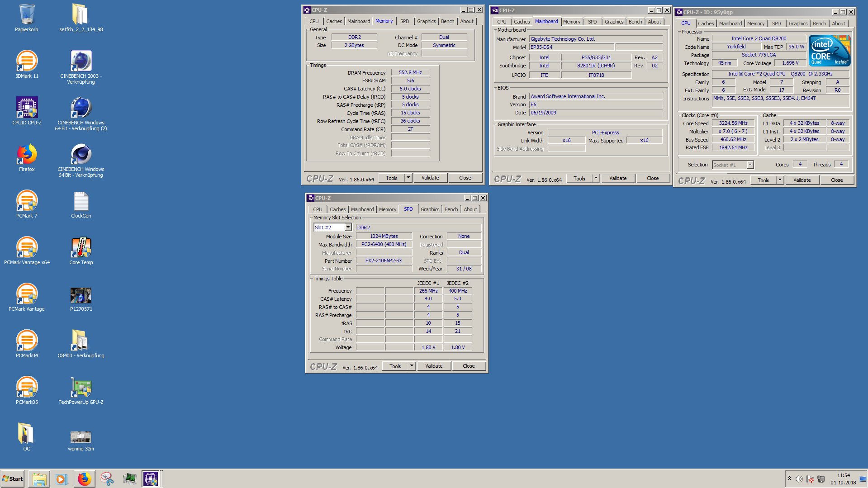The height and width of the screenshot is (488, 868).
Task: Click the DRAM Frequency 552.8 MHz field
Action: coord(410,72)
